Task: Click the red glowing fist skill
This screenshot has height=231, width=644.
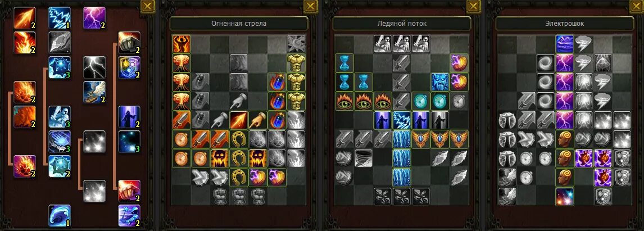Action: point(129,191)
